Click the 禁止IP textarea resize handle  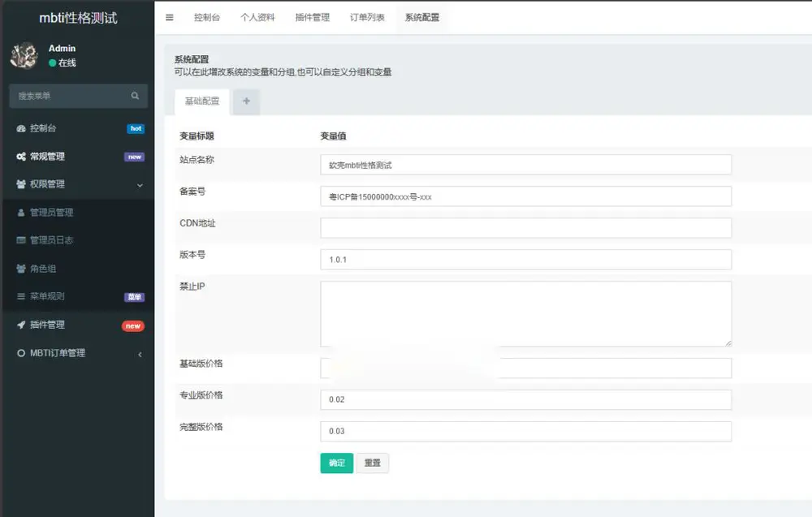[728, 343]
